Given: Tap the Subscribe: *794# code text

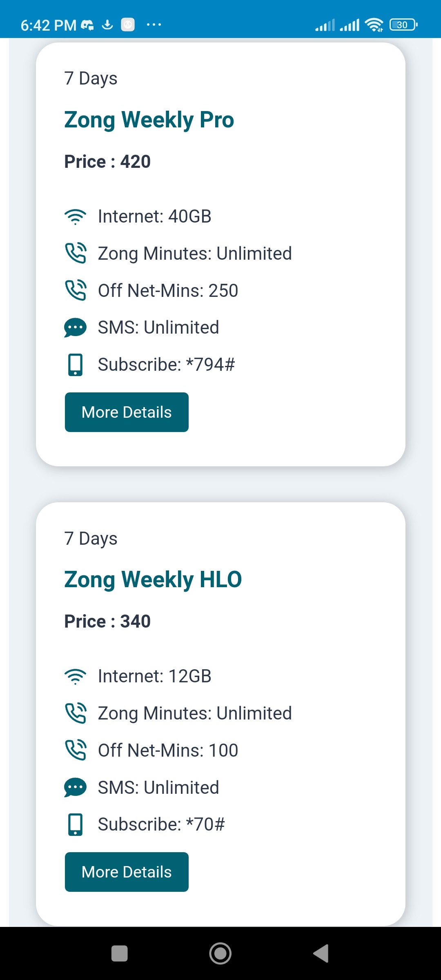Looking at the screenshot, I should click(166, 365).
